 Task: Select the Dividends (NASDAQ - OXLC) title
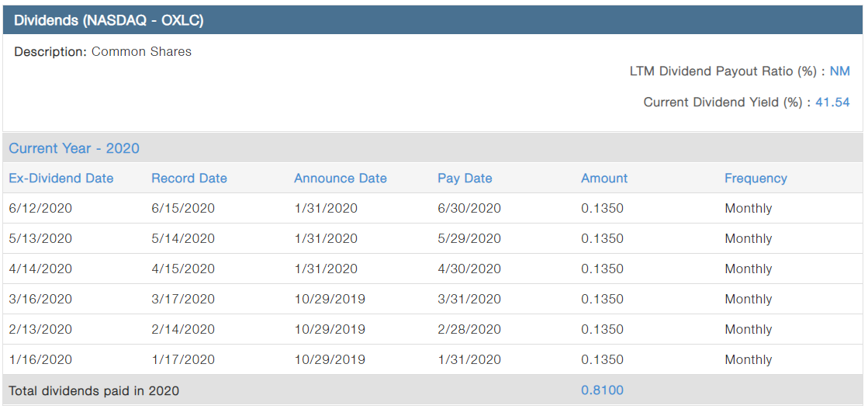109,20
